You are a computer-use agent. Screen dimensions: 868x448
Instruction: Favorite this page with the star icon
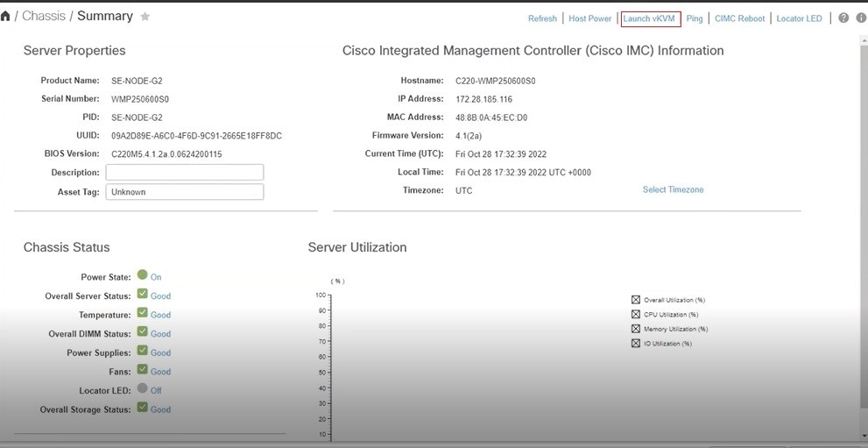[145, 17]
